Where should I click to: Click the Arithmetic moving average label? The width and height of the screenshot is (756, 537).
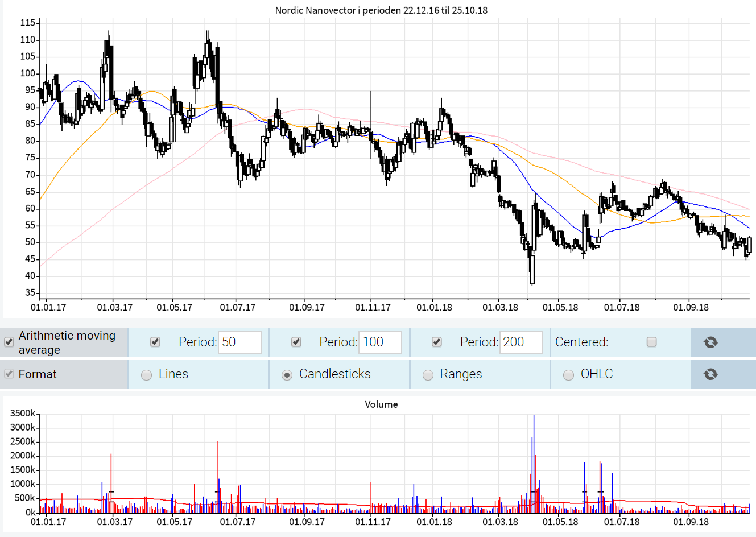point(67,342)
